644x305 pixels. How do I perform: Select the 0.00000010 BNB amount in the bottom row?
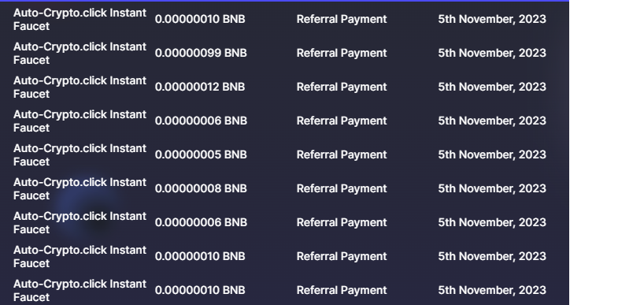click(x=200, y=290)
